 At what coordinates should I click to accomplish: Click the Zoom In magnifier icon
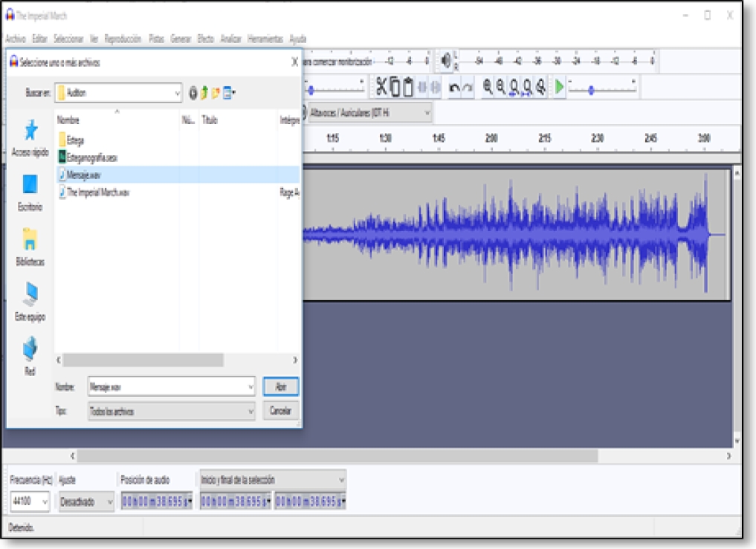coord(487,87)
